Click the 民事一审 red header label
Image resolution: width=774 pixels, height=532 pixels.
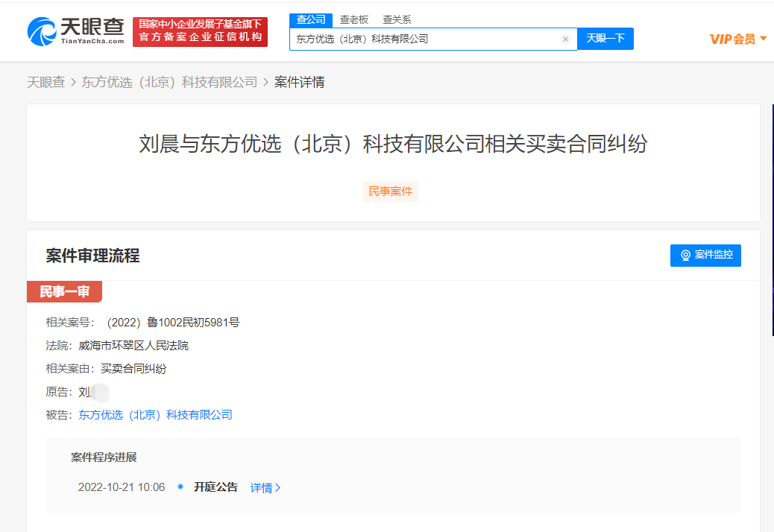tap(64, 291)
